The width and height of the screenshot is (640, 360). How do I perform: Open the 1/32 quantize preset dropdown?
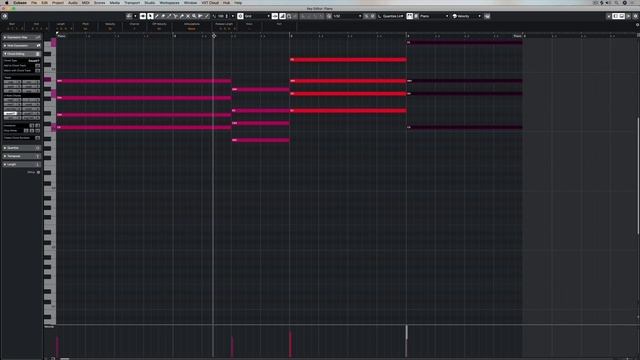(347, 16)
